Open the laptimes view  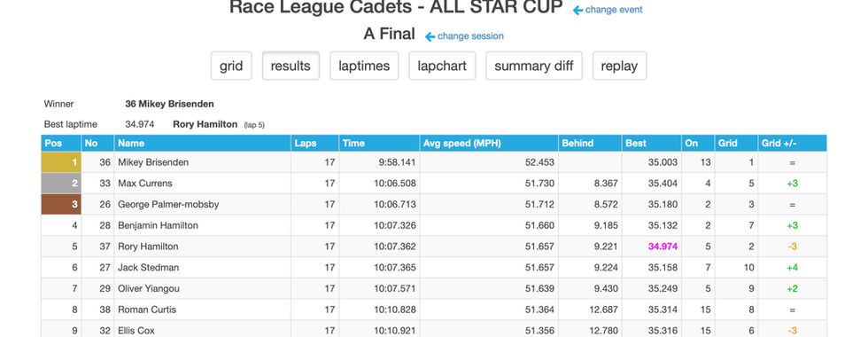[x=364, y=66]
